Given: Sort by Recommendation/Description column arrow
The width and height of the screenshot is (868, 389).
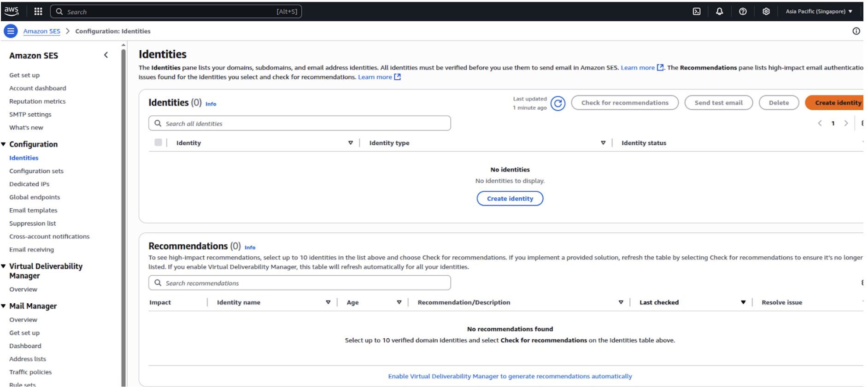Looking at the screenshot, I should [621, 302].
